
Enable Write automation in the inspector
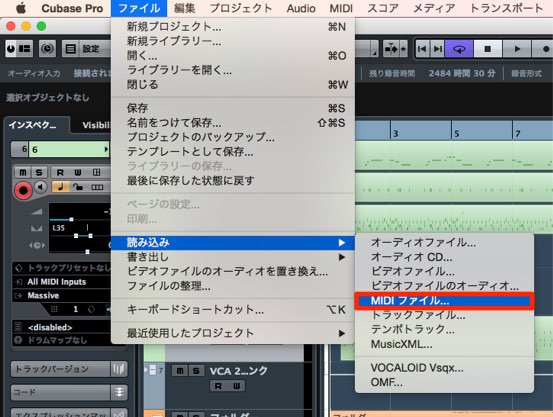point(78,173)
